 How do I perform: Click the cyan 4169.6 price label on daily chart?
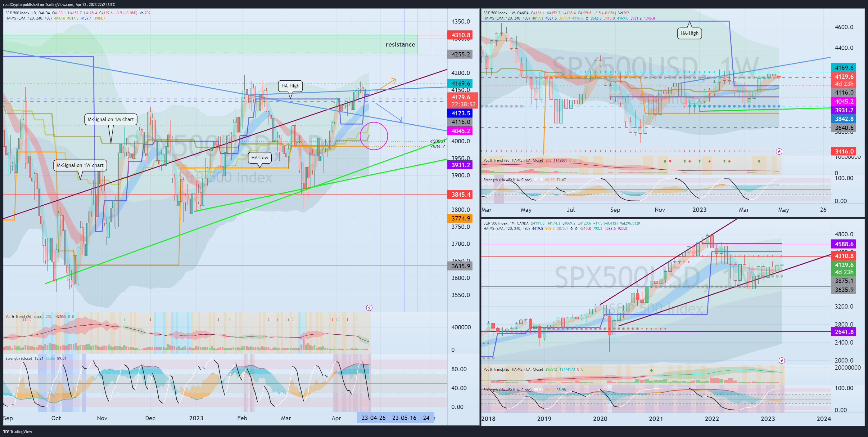click(460, 83)
